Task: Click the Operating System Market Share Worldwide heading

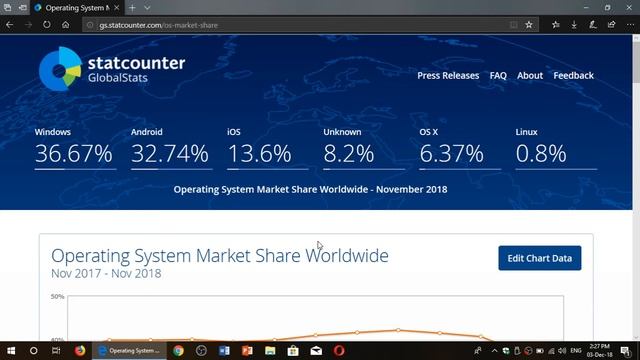Action: (x=220, y=256)
